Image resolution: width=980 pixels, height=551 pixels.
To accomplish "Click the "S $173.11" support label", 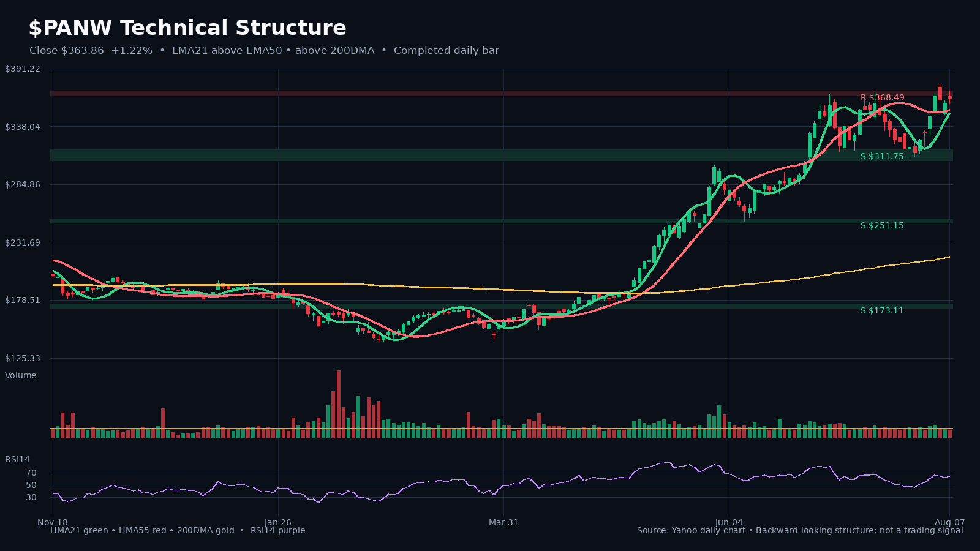I will 882,310.
